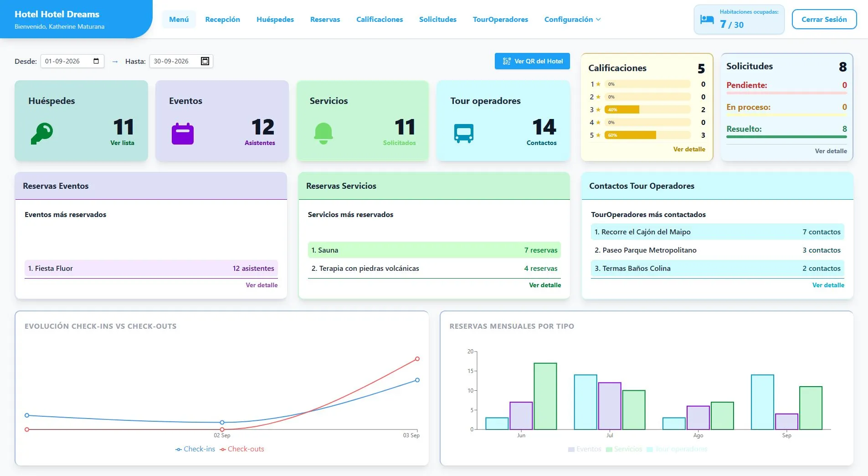Click the 60% five-star progress bar

pos(647,135)
